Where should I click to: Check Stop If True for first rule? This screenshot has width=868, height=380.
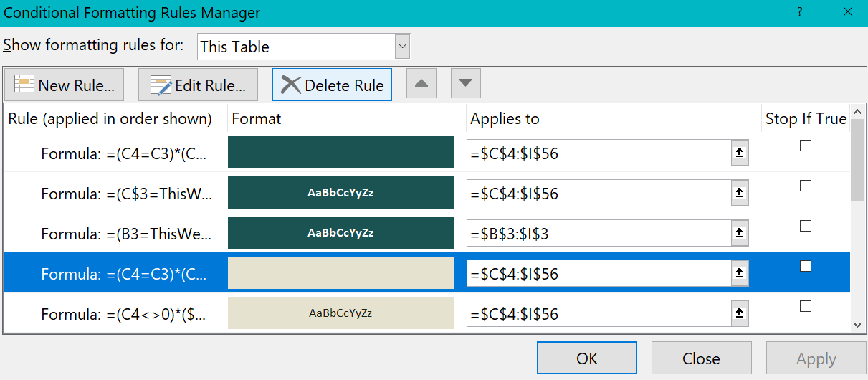pyautogui.click(x=806, y=146)
